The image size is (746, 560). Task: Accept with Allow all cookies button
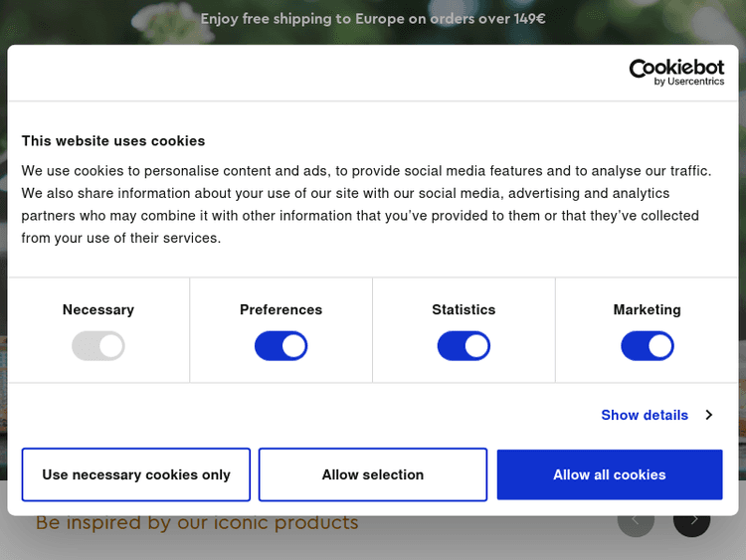coord(610,474)
